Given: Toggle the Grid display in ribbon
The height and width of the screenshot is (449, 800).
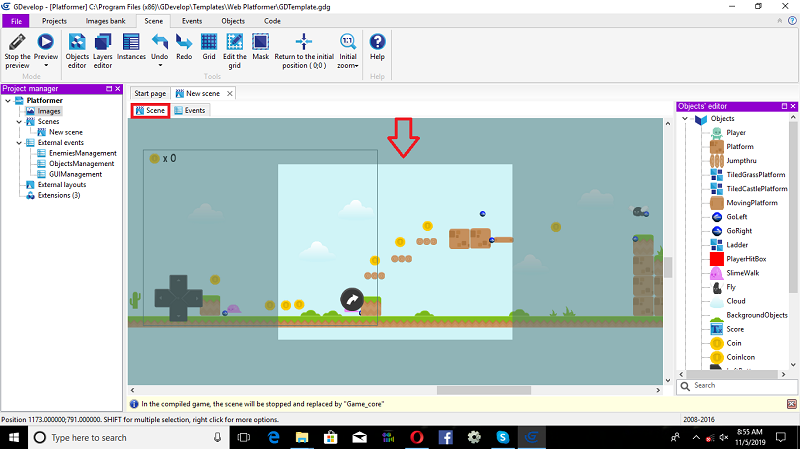Looking at the screenshot, I should 209,42.
